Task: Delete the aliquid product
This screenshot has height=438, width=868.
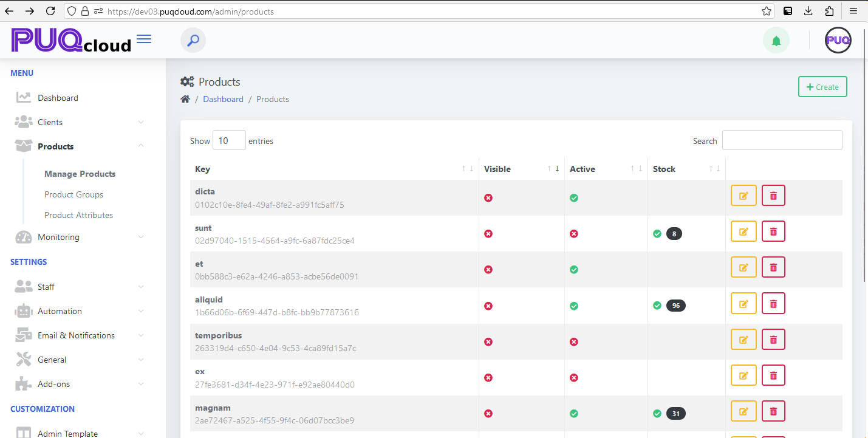Action: coord(773,303)
